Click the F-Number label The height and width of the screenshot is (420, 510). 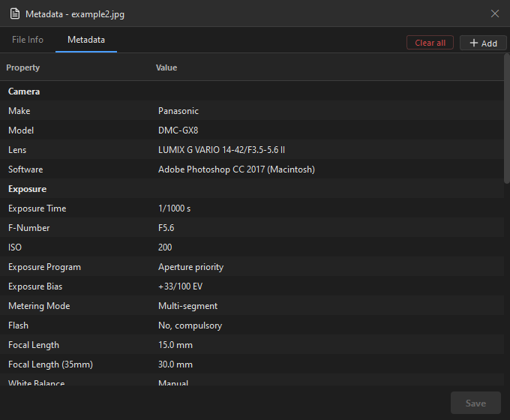point(29,228)
